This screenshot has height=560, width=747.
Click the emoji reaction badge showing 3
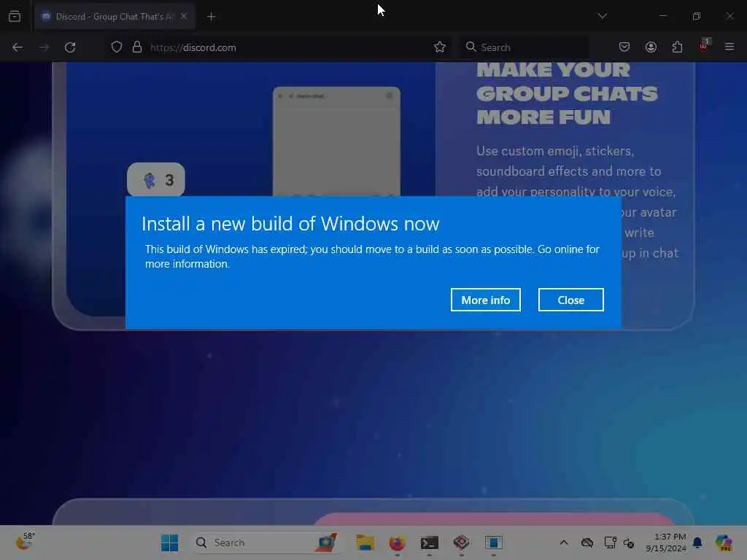click(156, 179)
